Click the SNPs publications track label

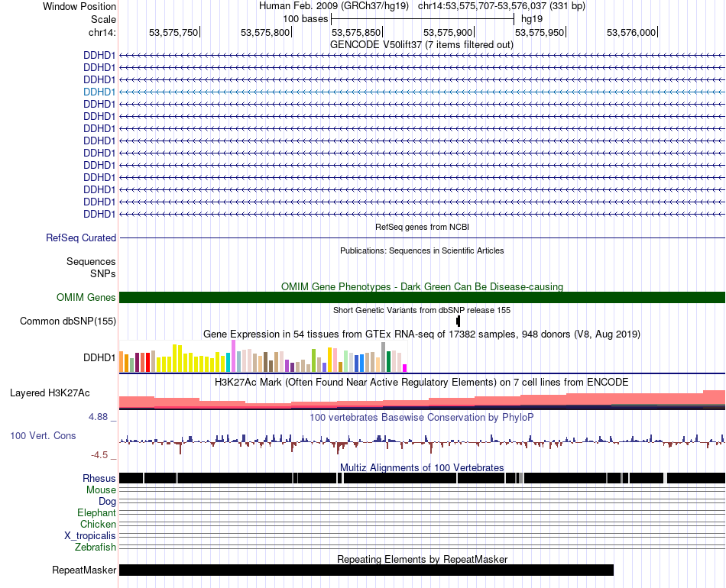pos(103,274)
